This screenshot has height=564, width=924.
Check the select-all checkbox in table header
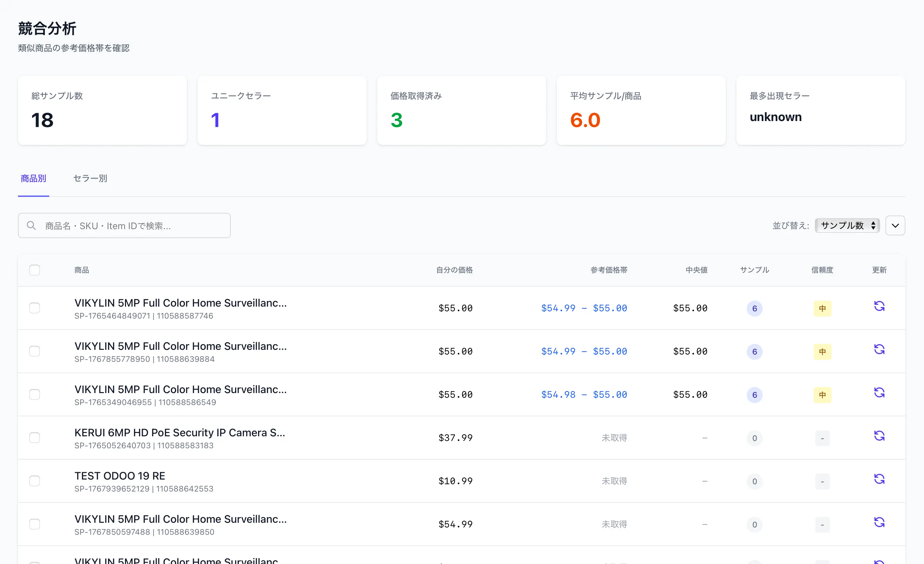click(x=35, y=270)
